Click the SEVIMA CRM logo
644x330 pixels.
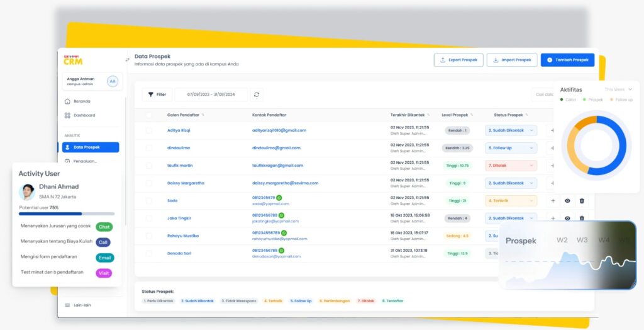73,60
